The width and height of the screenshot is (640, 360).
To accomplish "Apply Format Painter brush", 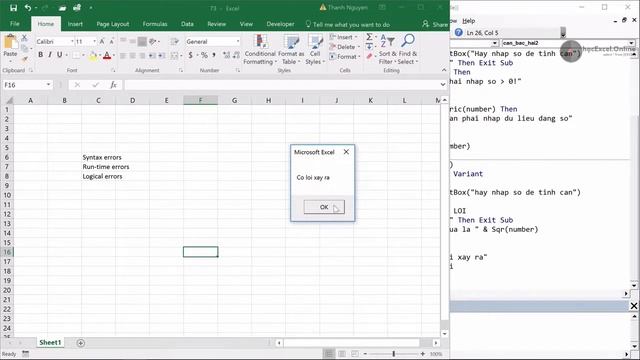I will pyautogui.click(x=24, y=60).
